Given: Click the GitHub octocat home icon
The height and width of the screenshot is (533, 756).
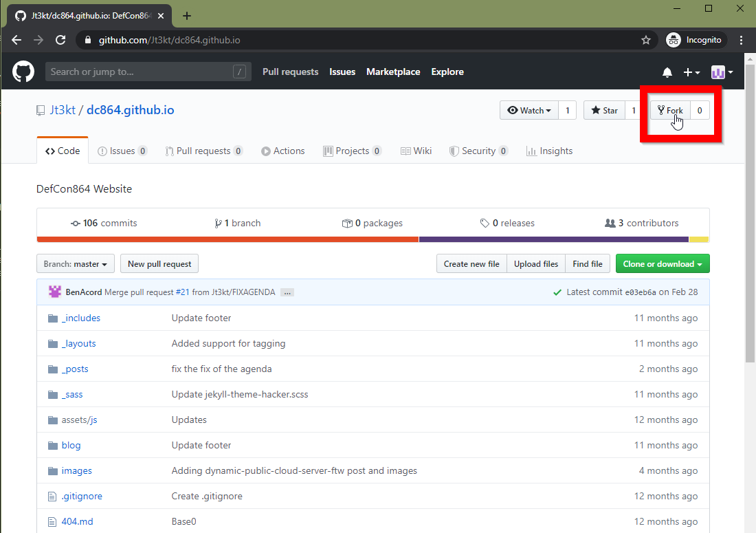Looking at the screenshot, I should coord(23,72).
